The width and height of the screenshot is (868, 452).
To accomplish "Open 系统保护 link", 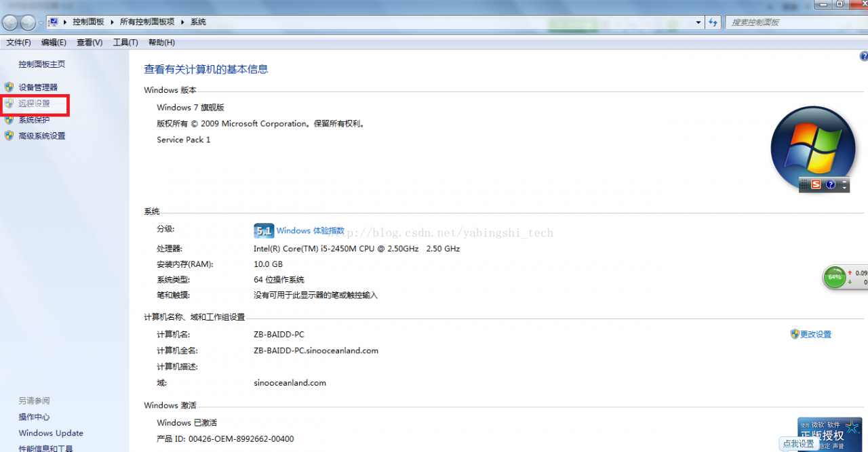I will click(x=34, y=120).
